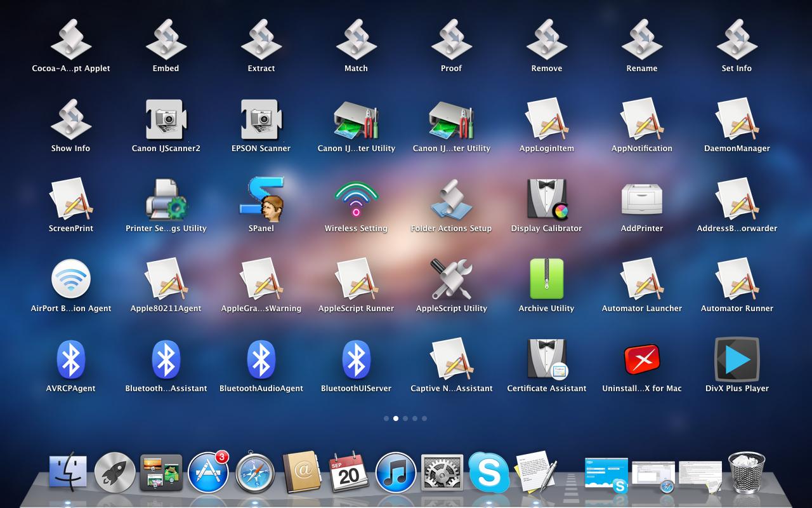The height and width of the screenshot is (508, 812).
Task: Launch Canon IJScanner2
Action: (166, 119)
